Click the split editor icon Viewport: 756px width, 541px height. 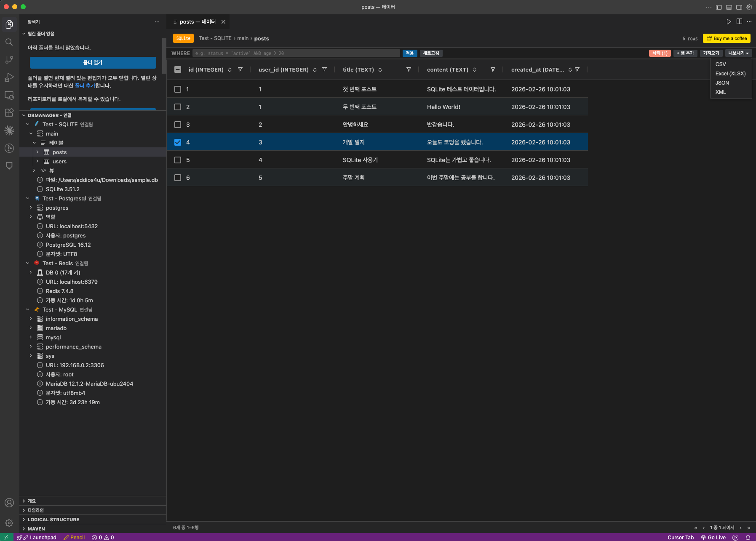click(x=739, y=21)
